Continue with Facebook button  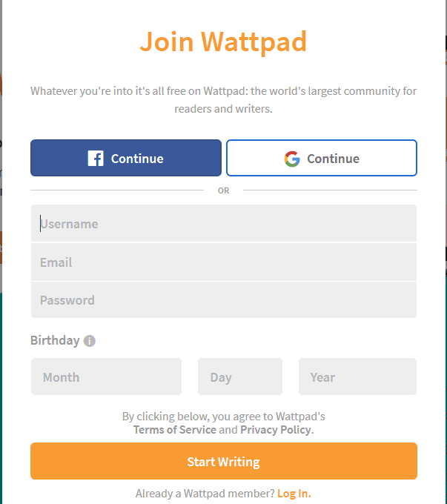(x=126, y=158)
